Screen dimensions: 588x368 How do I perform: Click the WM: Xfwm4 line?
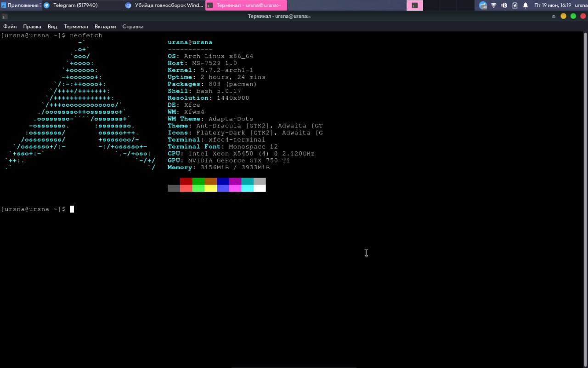tap(186, 112)
